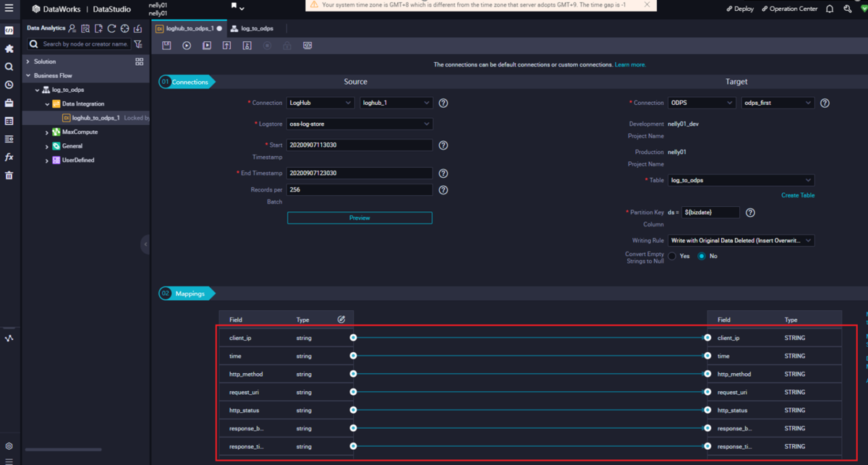Select No for Convert Empty Strings to Null
This screenshot has height=465, width=868.
click(702, 256)
